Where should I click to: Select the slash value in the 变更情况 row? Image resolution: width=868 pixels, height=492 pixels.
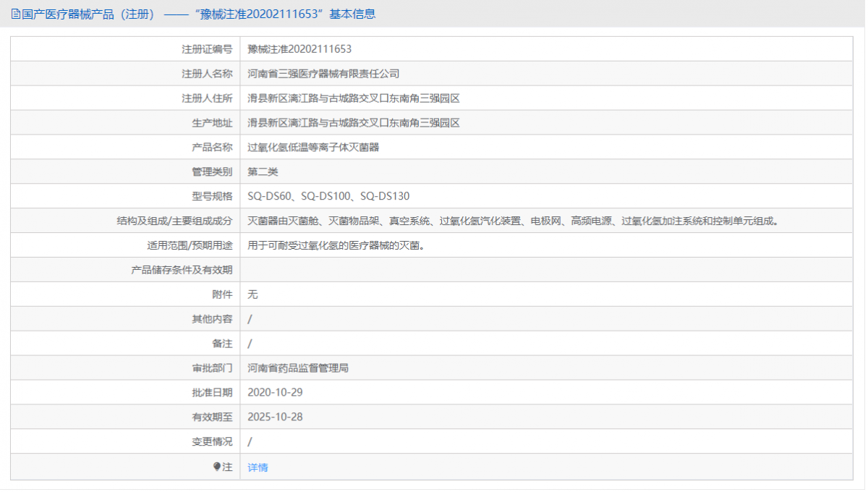(x=250, y=442)
